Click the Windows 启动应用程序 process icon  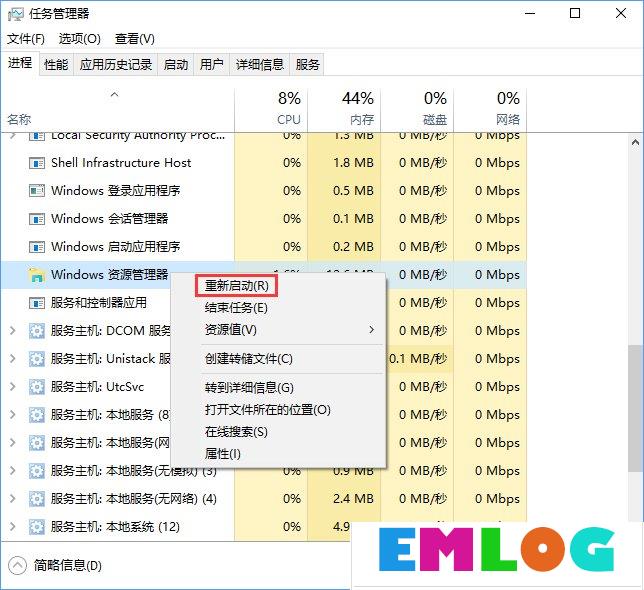tap(37, 247)
